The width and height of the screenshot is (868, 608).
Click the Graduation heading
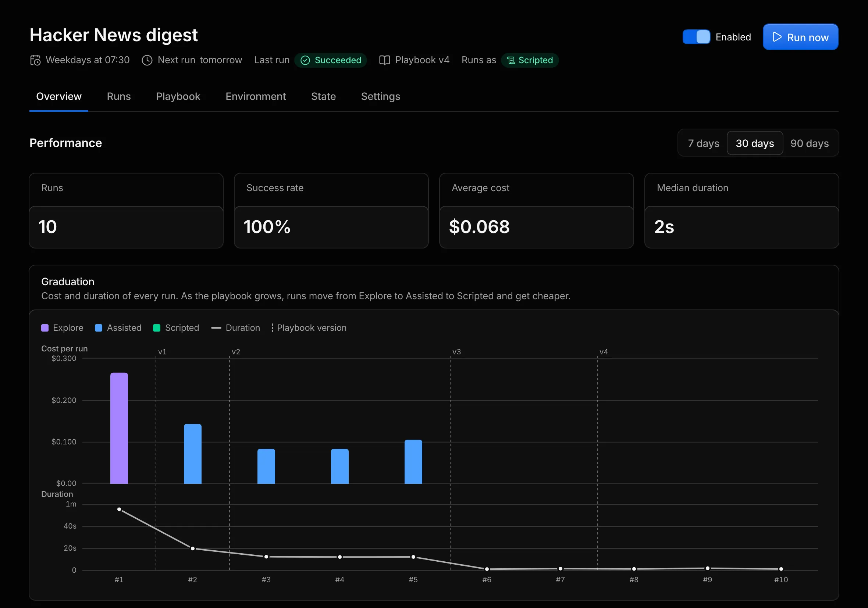(x=68, y=282)
